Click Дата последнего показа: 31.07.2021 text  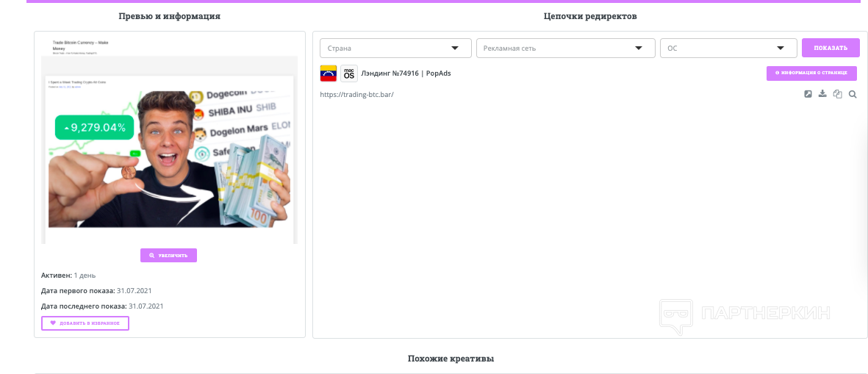click(102, 306)
